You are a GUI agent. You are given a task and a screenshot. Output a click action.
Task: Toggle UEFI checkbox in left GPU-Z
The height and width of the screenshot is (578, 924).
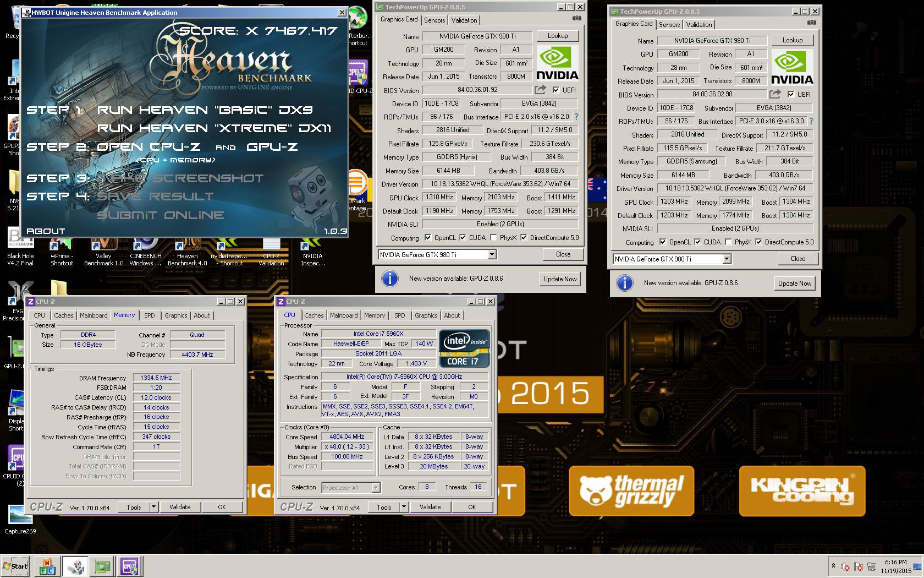556,90
